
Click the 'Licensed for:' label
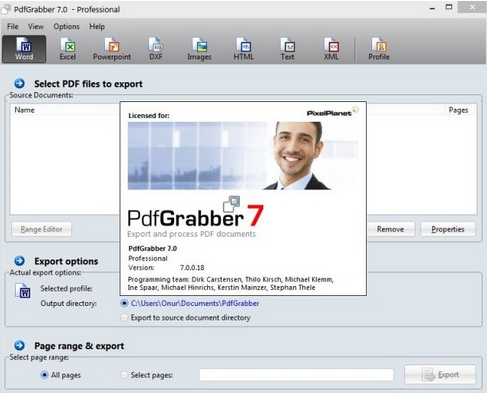[x=149, y=116]
